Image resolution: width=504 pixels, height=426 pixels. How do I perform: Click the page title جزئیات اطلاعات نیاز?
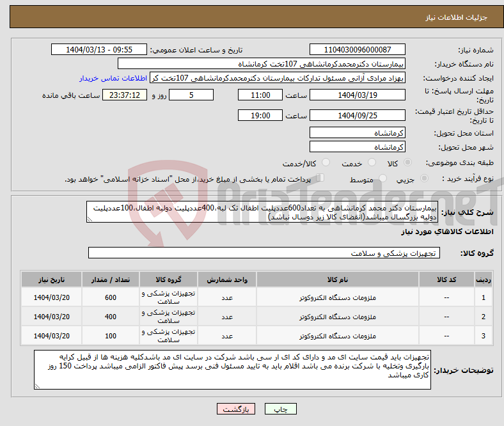[x=457, y=17]
